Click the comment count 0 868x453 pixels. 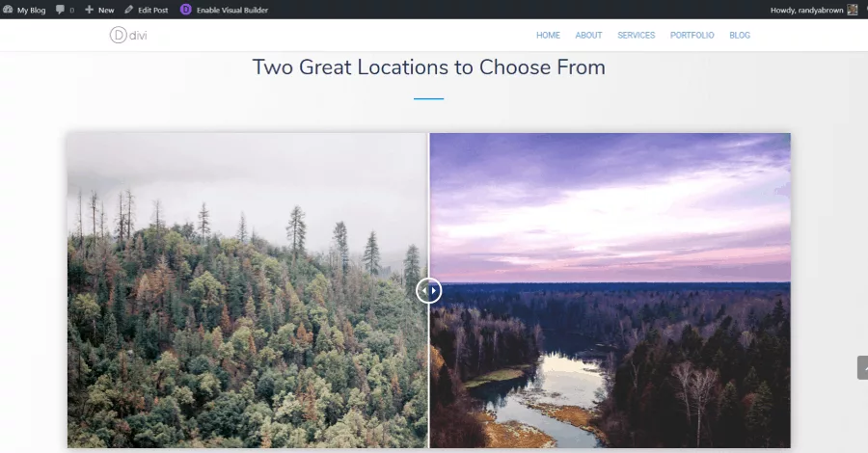tap(72, 10)
